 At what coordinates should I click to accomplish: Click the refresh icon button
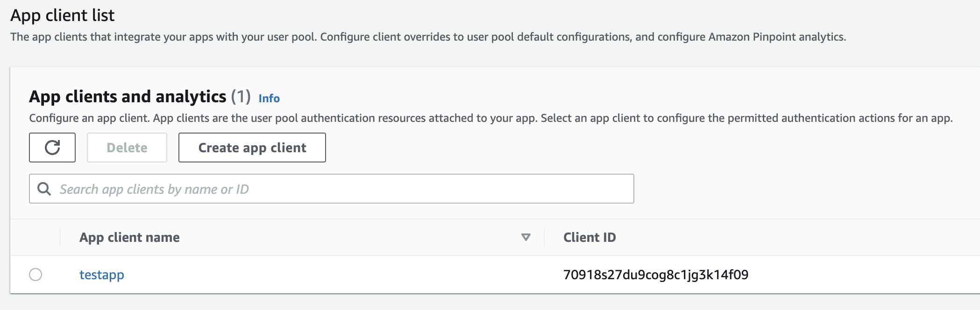(52, 148)
